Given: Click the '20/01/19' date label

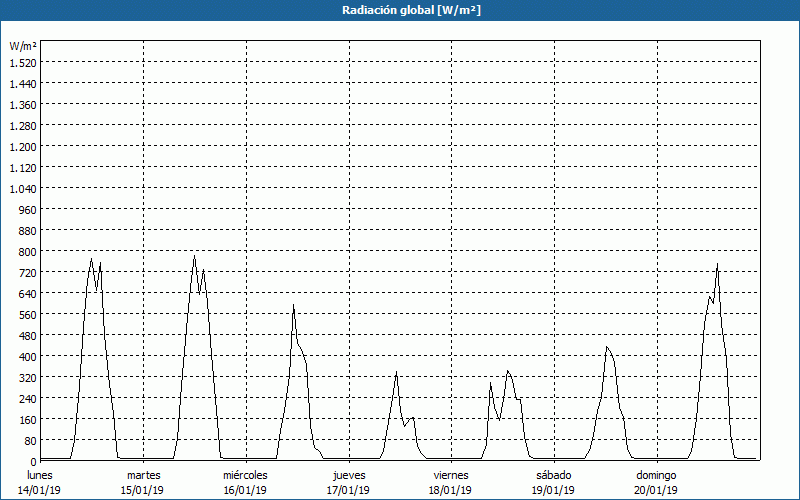Looking at the screenshot, I should coord(657,490).
